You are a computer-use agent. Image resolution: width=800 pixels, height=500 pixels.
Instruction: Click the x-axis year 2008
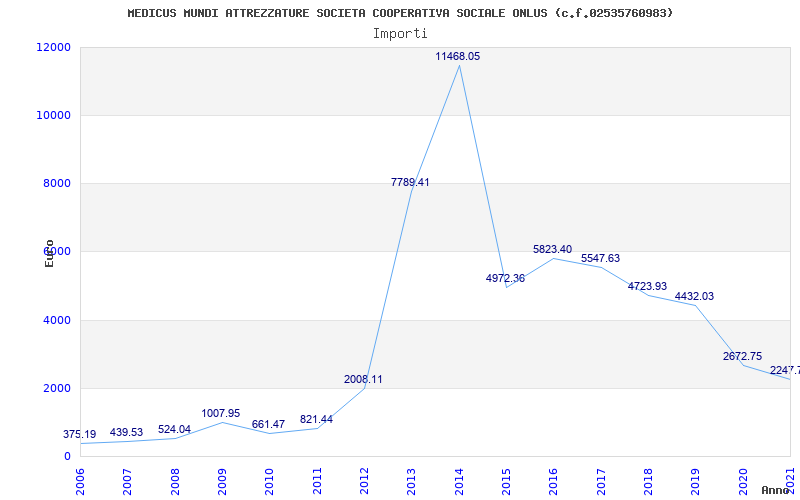click(x=175, y=482)
